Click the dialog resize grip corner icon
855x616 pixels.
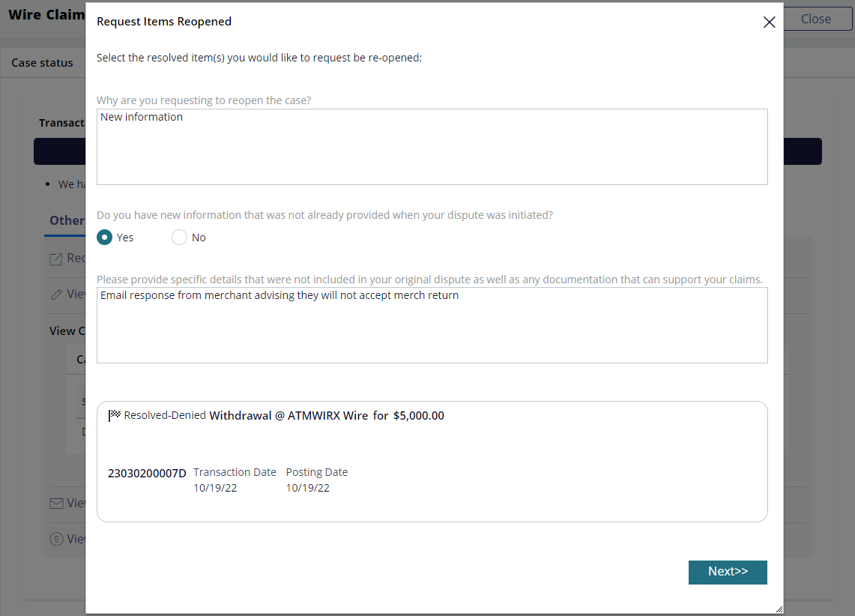coord(779,609)
